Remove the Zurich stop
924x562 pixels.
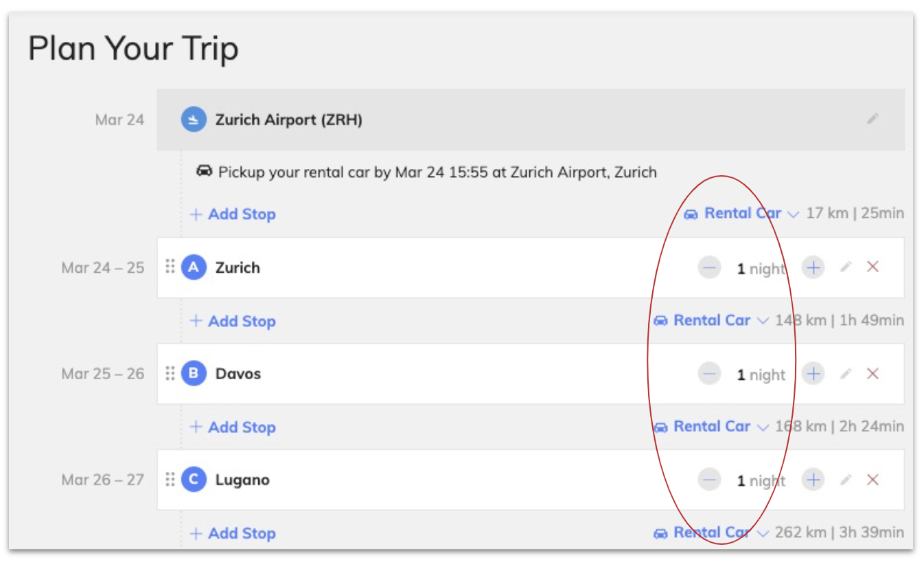[873, 267]
